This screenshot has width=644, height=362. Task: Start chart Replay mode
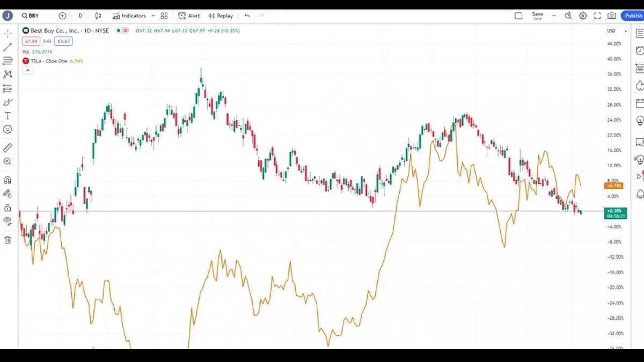click(221, 16)
